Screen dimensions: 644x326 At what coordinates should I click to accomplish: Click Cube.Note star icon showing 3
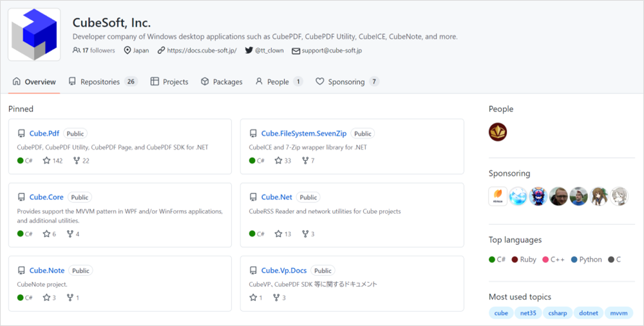point(47,297)
